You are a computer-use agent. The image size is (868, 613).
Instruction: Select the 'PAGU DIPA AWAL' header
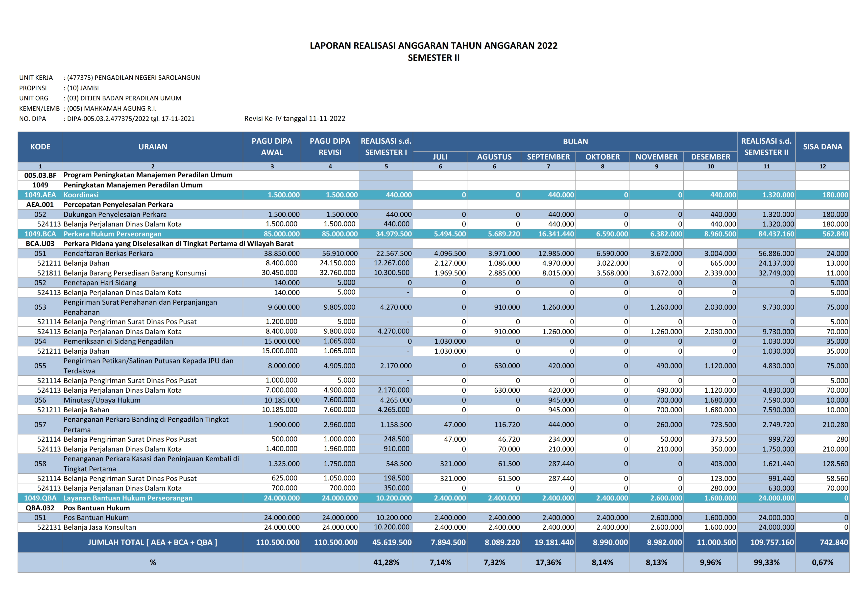coord(272,147)
